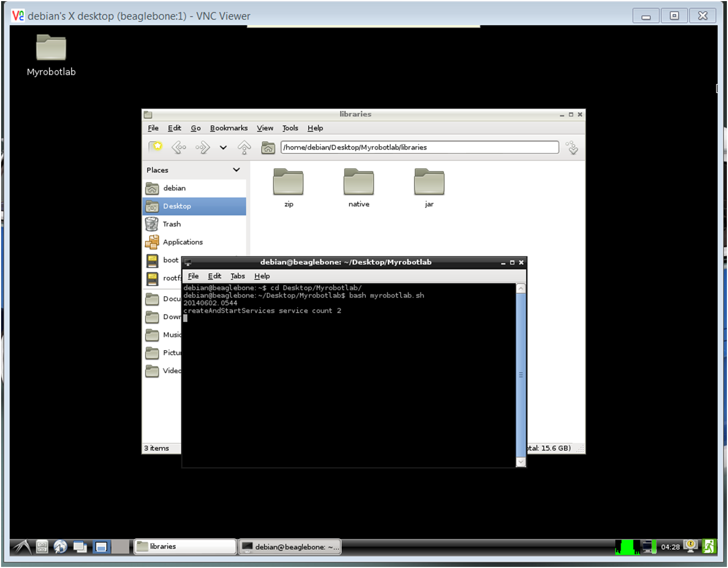Open the terminal Edit menu

(x=214, y=276)
